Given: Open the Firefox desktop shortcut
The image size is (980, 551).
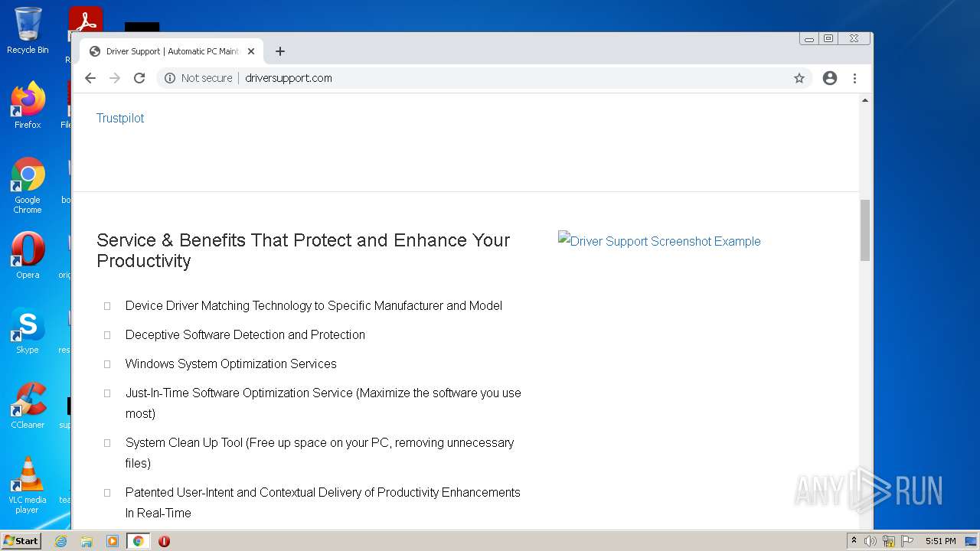Looking at the screenshot, I should 28,105.
